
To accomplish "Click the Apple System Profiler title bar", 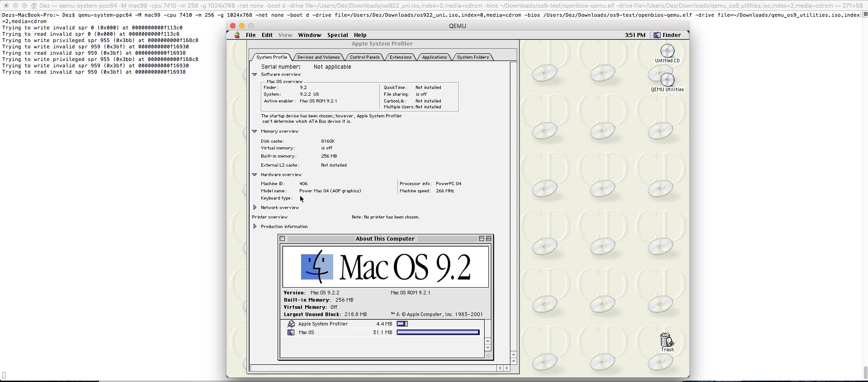I will pos(382,44).
